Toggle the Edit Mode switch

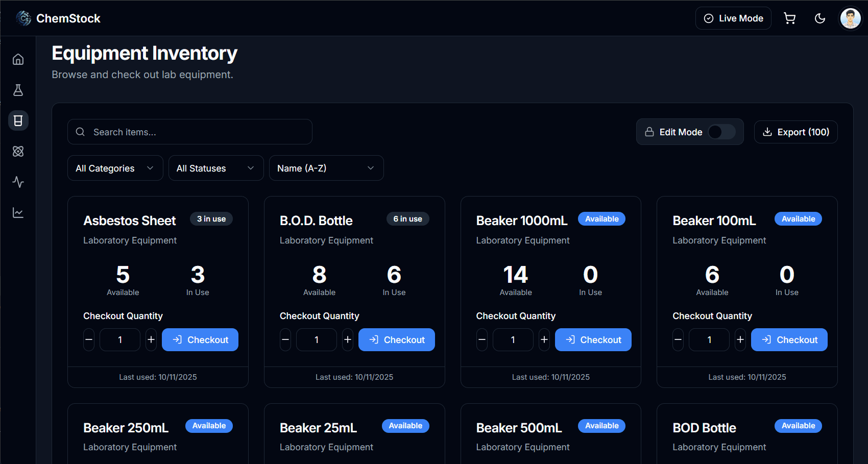tap(721, 132)
